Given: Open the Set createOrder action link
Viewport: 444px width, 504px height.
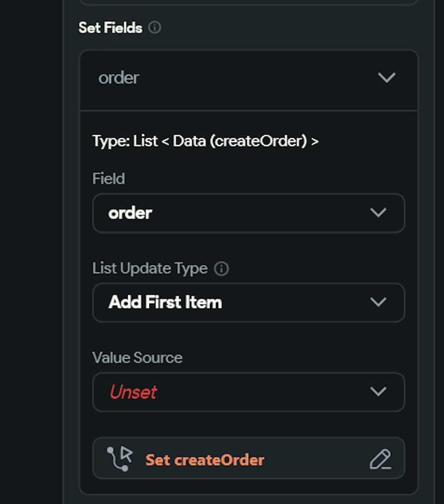Looking at the screenshot, I should click(x=205, y=460).
